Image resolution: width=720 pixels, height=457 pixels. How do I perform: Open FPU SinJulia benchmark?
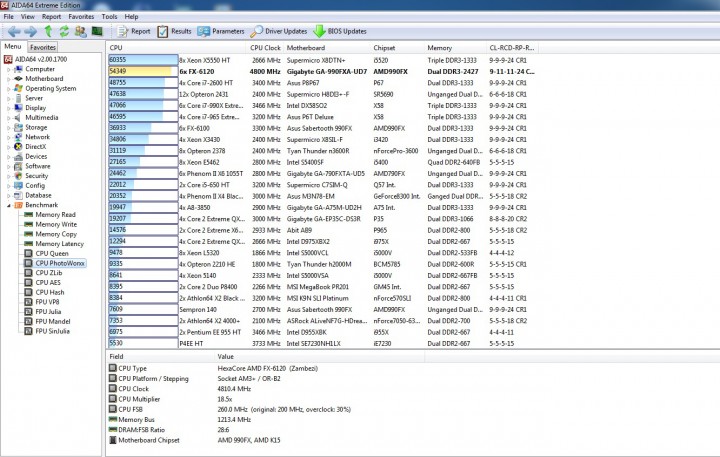point(52,331)
